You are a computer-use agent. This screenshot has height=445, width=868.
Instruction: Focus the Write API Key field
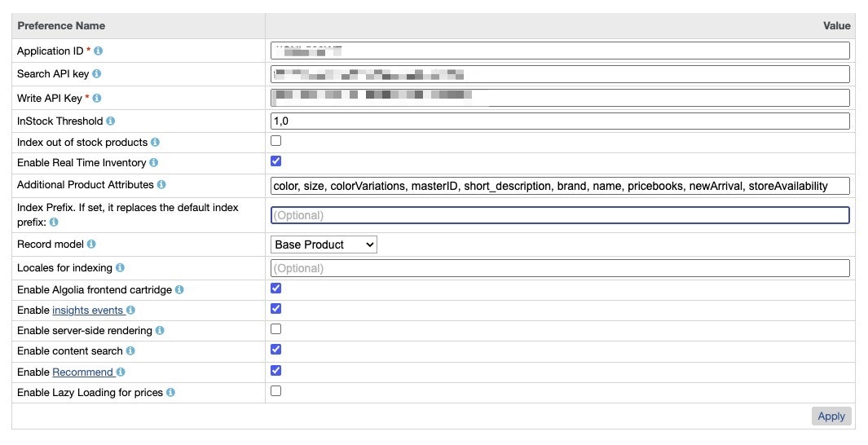tap(560, 98)
